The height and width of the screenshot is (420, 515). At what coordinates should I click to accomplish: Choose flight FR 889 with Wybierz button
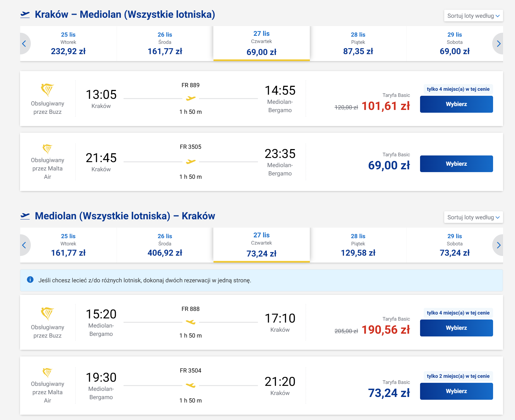[456, 104]
